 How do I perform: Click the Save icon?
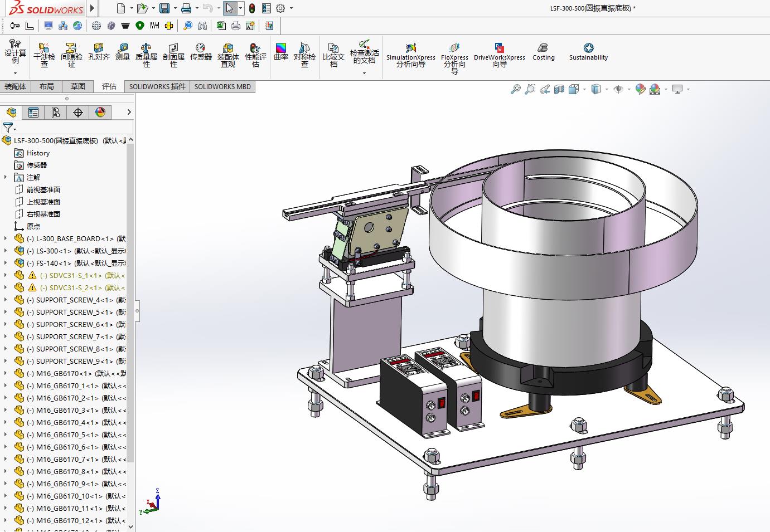164,8
